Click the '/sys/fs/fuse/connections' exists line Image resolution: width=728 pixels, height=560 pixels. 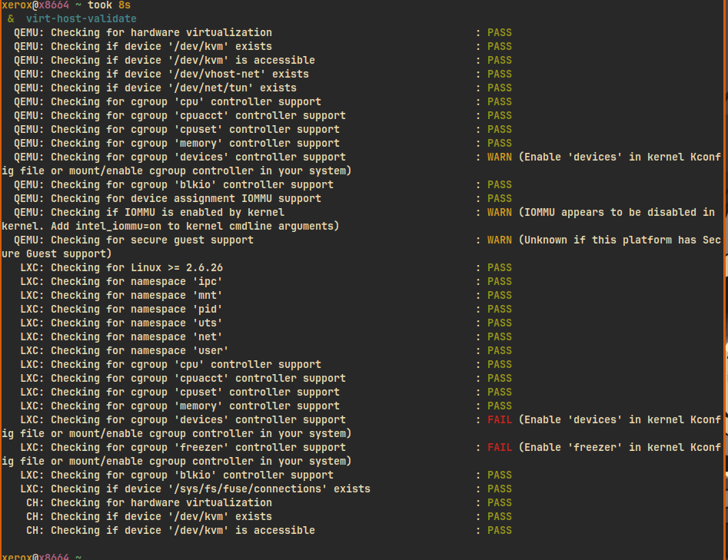195,489
